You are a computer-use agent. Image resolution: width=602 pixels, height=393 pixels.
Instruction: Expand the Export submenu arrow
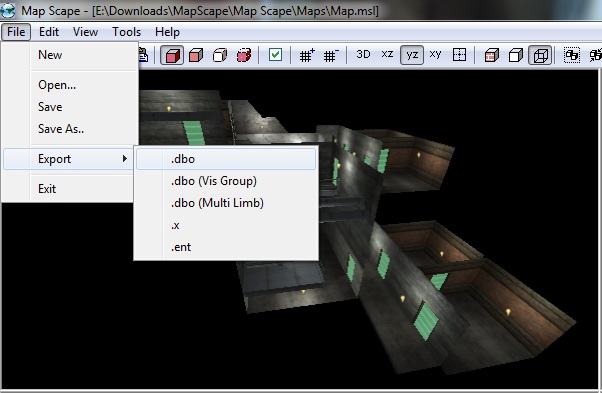124,158
